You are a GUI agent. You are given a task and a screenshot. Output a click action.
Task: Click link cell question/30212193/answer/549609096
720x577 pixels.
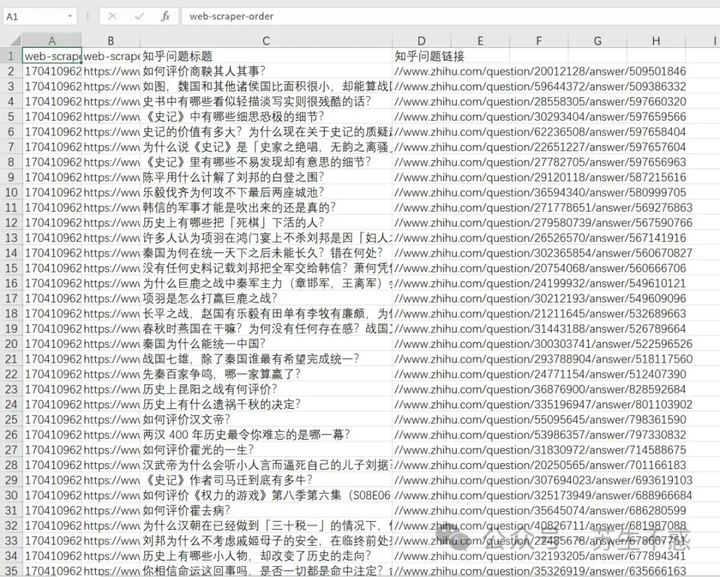click(x=540, y=298)
